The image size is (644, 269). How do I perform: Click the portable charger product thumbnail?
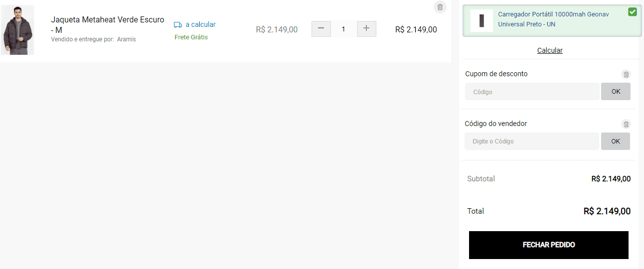pos(482,20)
